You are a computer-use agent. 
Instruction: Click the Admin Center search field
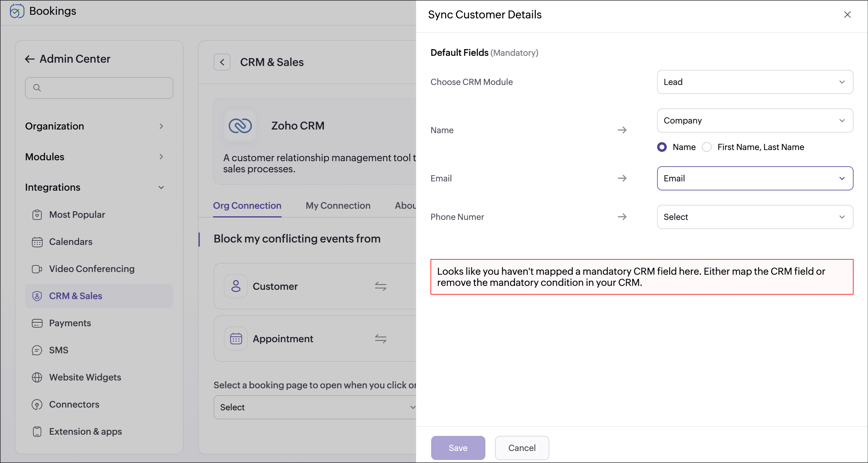99,88
